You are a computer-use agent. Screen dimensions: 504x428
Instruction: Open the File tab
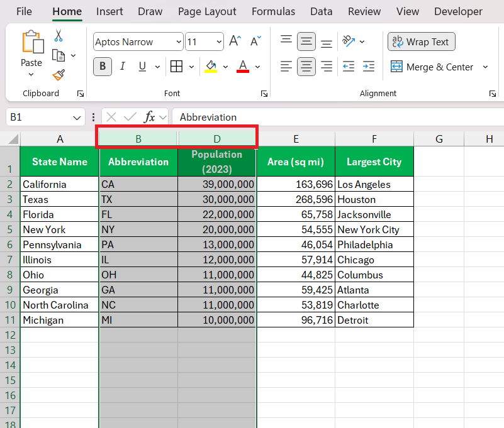24,11
